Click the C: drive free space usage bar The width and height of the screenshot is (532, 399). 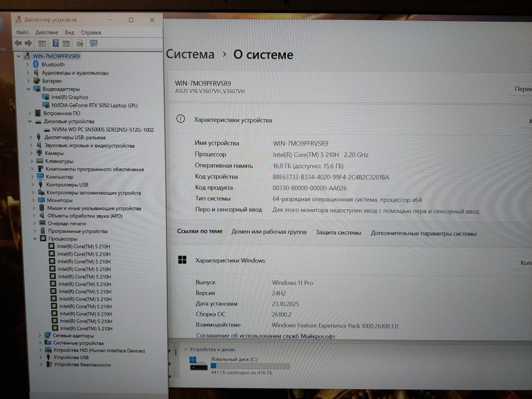click(x=249, y=366)
